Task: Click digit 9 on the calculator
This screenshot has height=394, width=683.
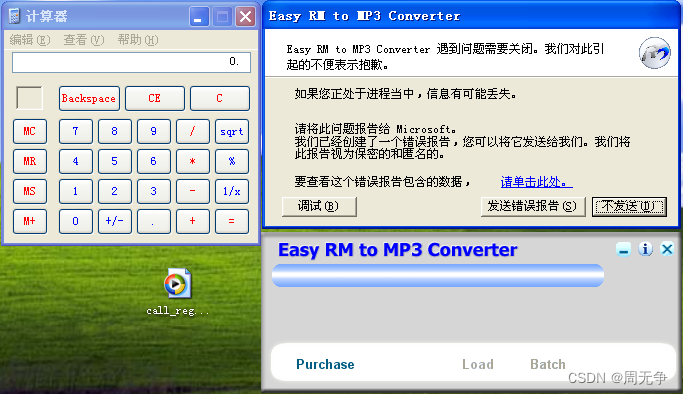Action: (154, 131)
